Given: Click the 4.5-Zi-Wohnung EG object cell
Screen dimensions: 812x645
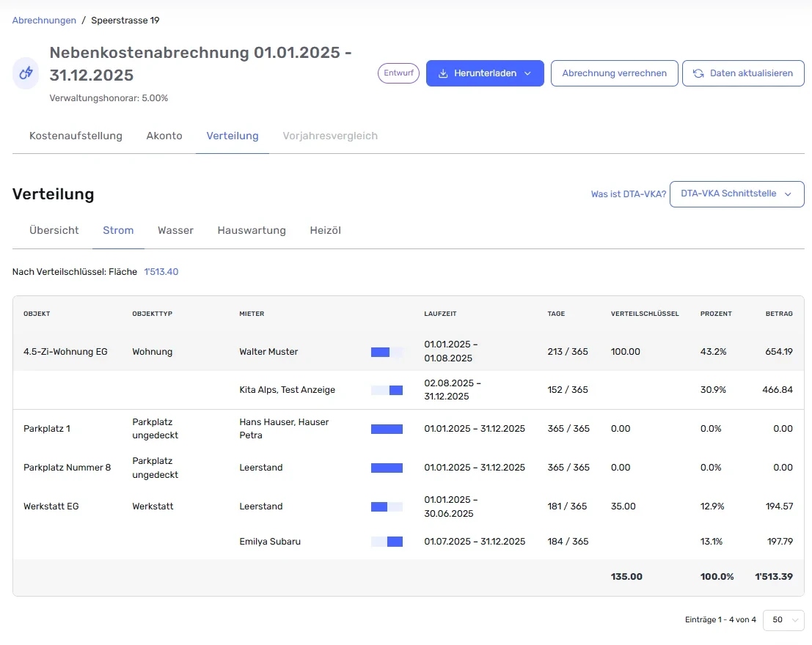Looking at the screenshot, I should pyautogui.click(x=65, y=352).
